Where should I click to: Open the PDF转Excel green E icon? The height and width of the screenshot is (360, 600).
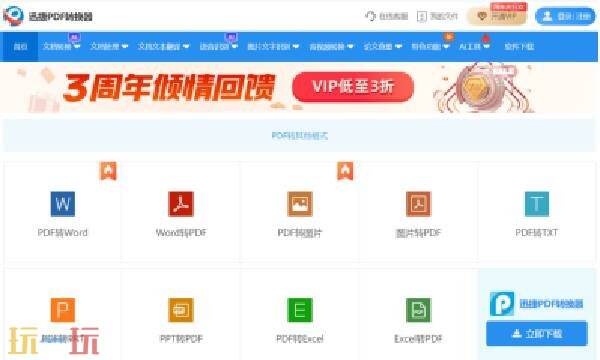[x=300, y=310]
